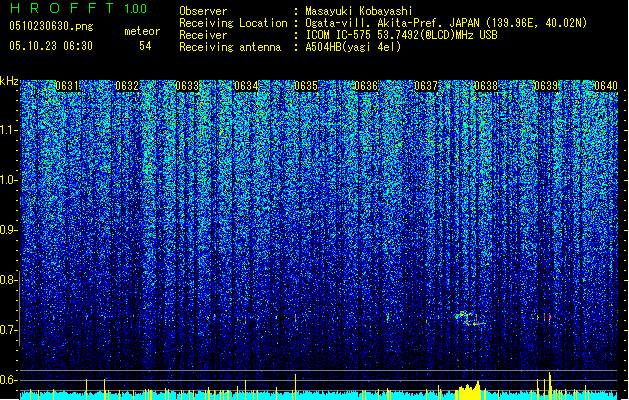Click the 0634 time marker
This screenshot has height=400, width=629.
click(246, 86)
